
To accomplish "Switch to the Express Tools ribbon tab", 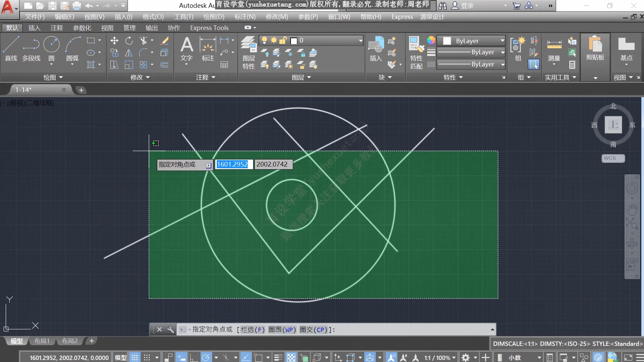I will pyautogui.click(x=209, y=28).
